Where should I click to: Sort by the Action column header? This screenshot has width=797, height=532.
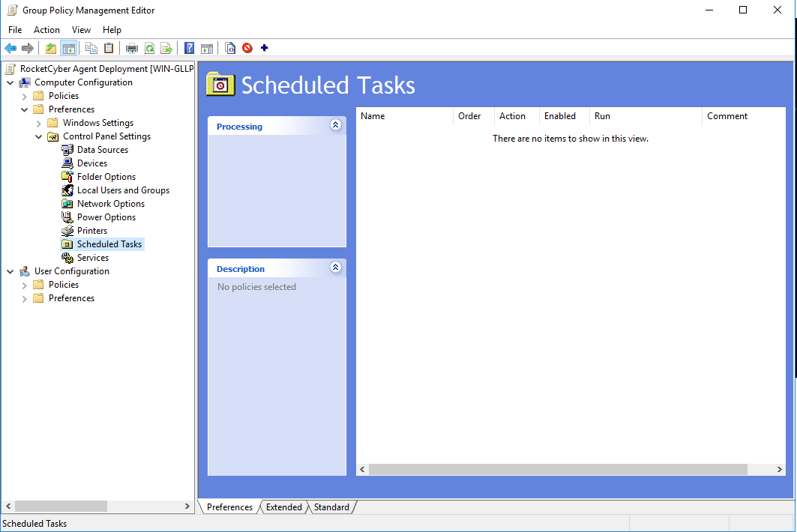pyautogui.click(x=517, y=116)
